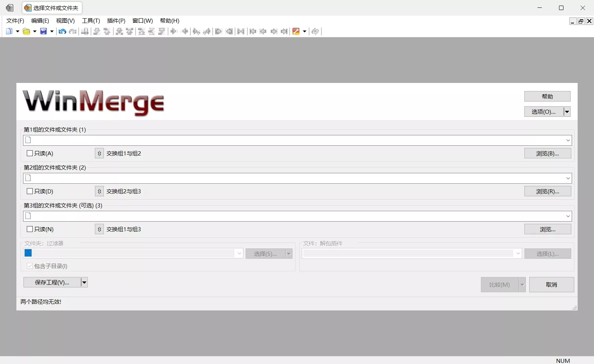The image size is (594, 364).
Task: Click the Save floppy disk icon
Action: click(44, 31)
